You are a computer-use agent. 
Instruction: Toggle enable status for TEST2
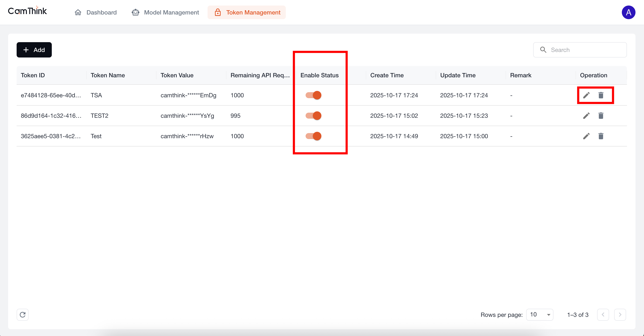pos(313,116)
